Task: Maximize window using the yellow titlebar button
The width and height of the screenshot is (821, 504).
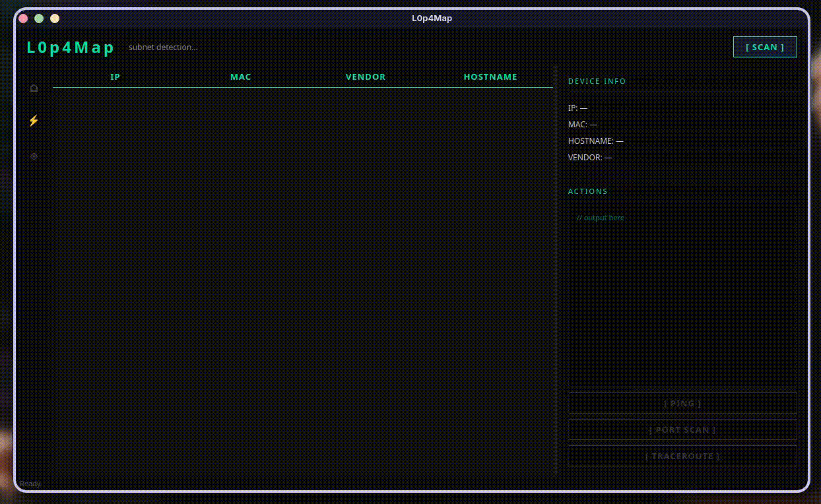Action: (x=55, y=18)
